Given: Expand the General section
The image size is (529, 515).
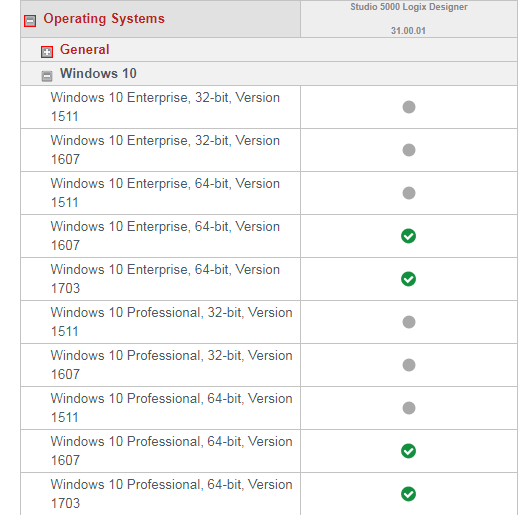Looking at the screenshot, I should coord(47,52).
